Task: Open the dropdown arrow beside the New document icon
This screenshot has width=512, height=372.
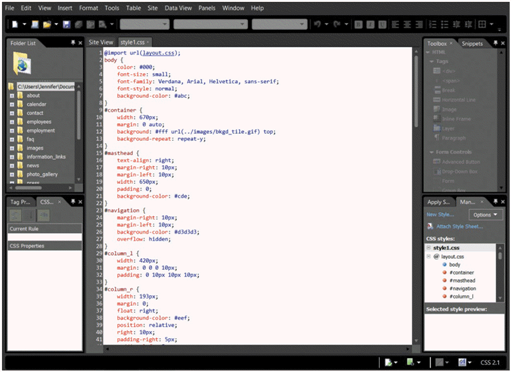Action: (24, 24)
